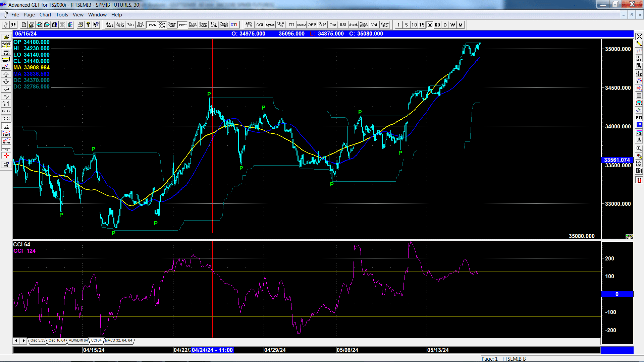Screen dimensions: 644x362
Task: Click the printer icon in the toolbar
Action: [x=80, y=25]
